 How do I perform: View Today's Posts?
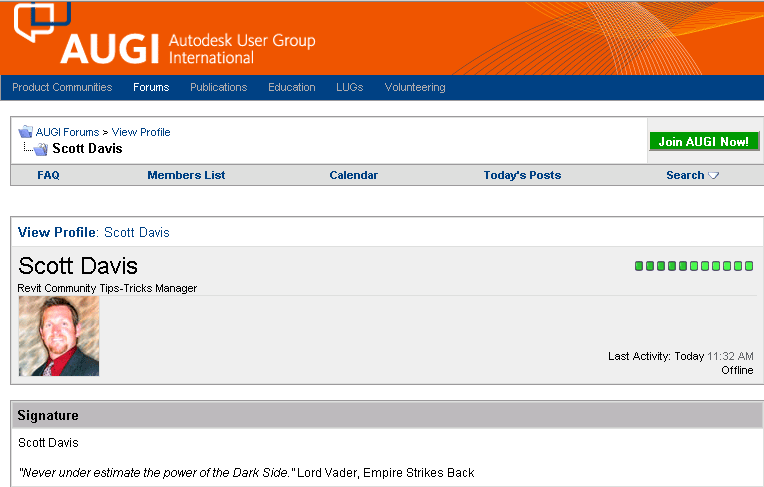[x=522, y=175]
